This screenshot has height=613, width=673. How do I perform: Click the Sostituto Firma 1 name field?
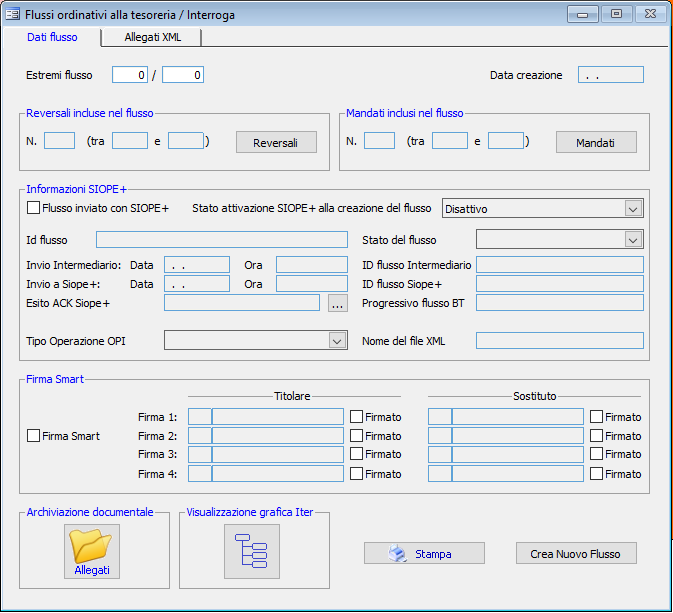[x=518, y=416]
